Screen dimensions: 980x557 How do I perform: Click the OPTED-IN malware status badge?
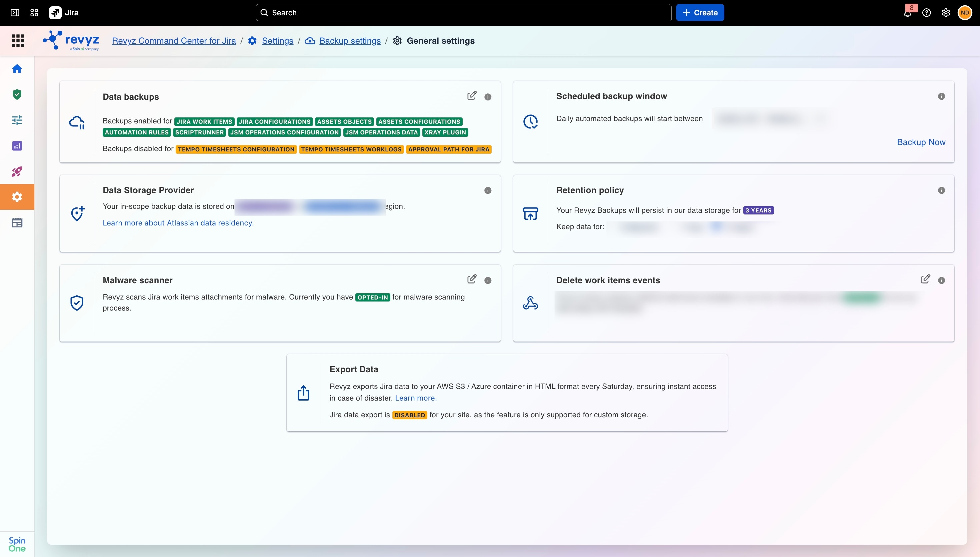[x=373, y=297]
